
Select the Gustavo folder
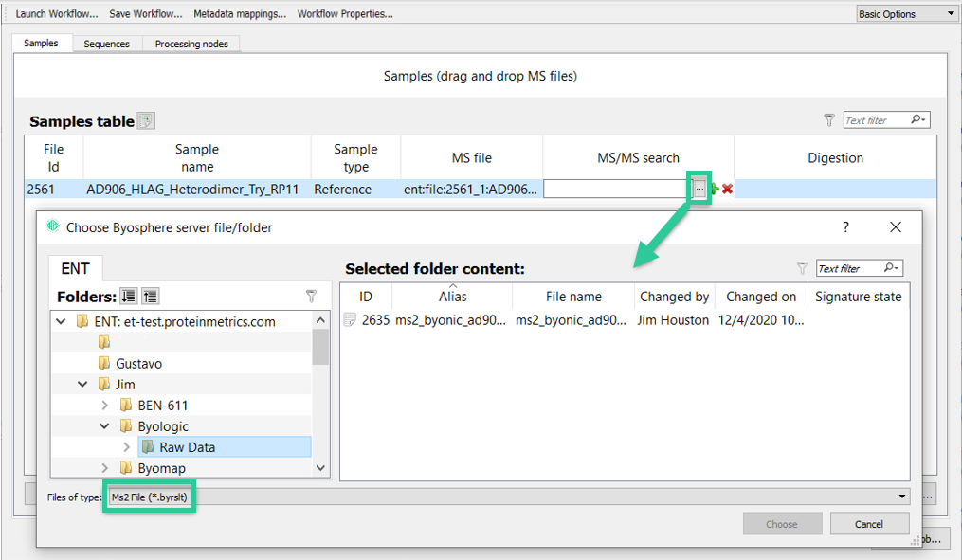(138, 363)
